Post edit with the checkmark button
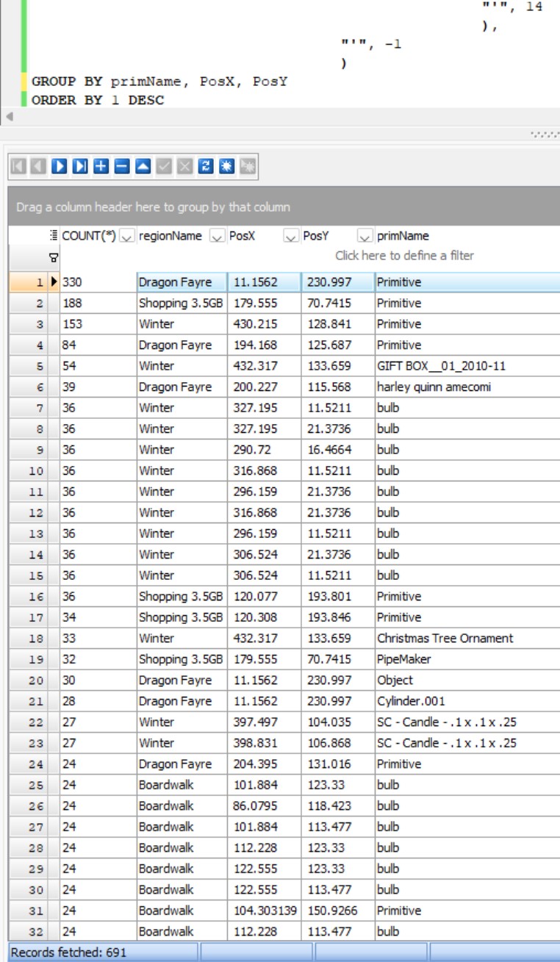 pyautogui.click(x=164, y=166)
